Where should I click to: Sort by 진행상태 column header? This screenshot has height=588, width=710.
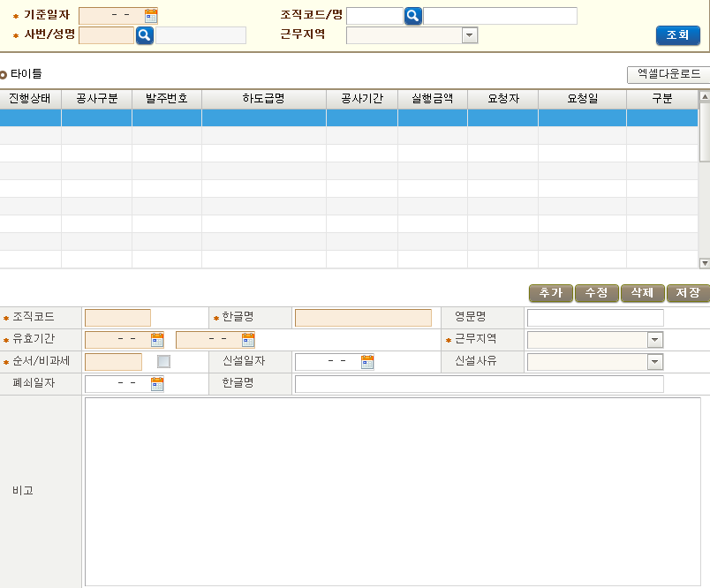30,99
